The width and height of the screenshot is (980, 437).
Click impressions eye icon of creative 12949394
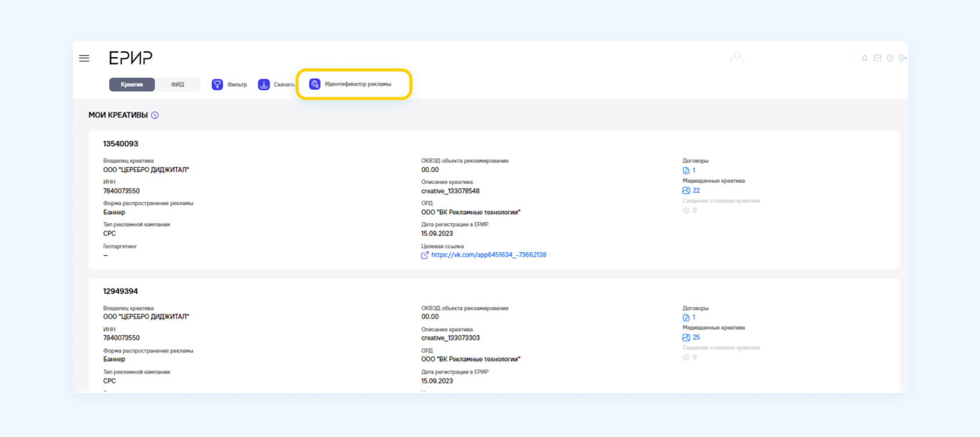coord(686,358)
